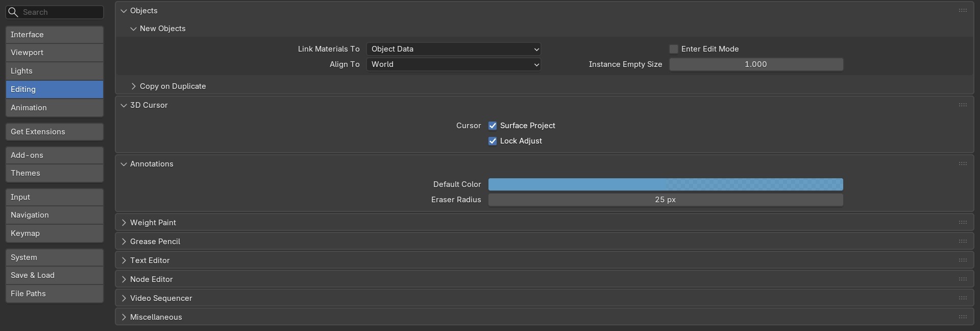Viewport: 980px width, 331px height.
Task: Open the Themes preferences tab
Action: point(55,173)
